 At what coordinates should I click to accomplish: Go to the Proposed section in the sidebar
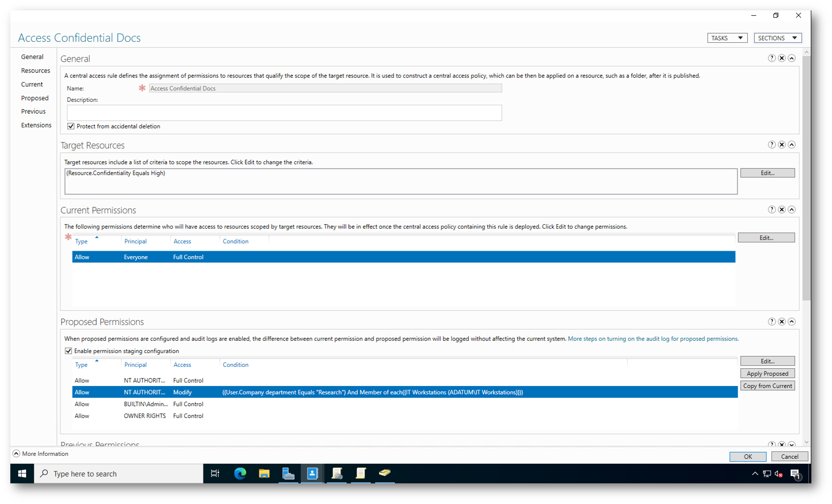point(35,98)
